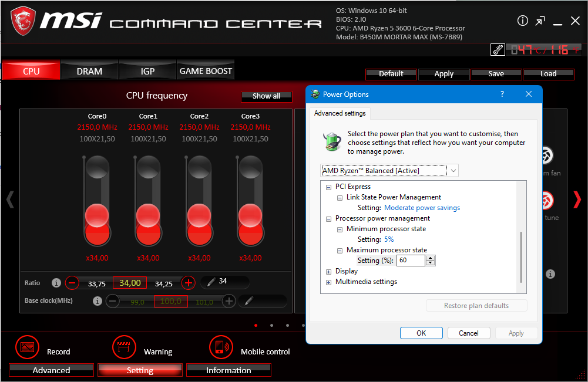The height and width of the screenshot is (382, 588).
Task: Click the Default button
Action: 391,74
